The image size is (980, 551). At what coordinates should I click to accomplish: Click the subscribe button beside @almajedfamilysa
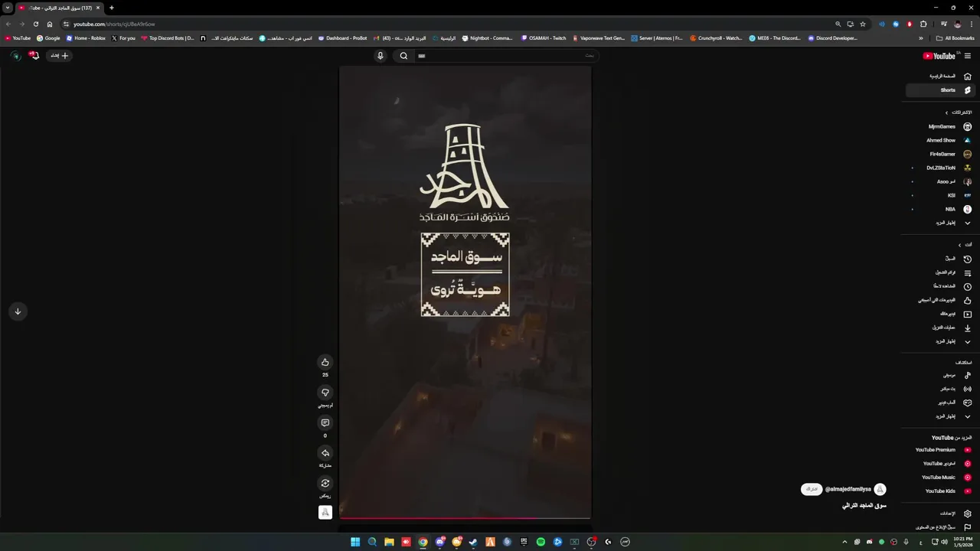click(x=812, y=489)
